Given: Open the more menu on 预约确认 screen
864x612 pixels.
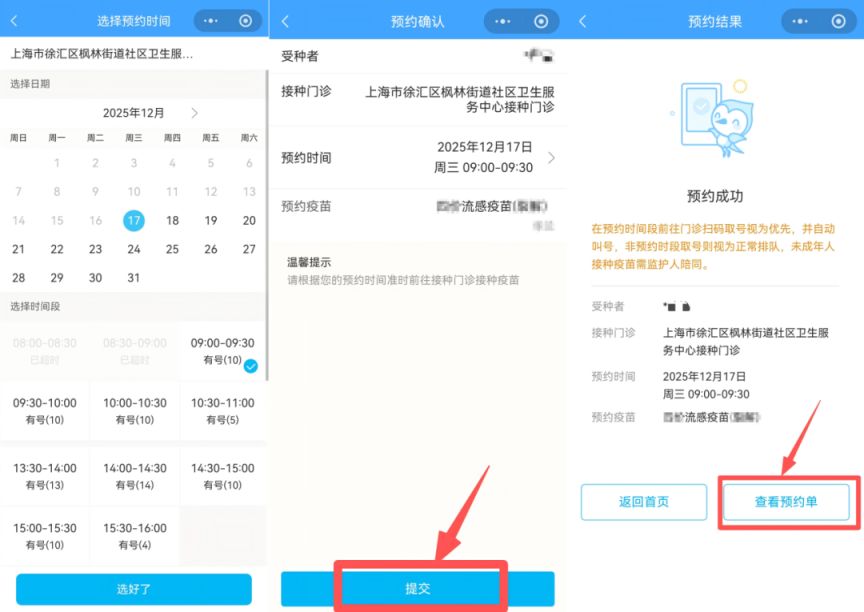Looking at the screenshot, I should tap(502, 21).
